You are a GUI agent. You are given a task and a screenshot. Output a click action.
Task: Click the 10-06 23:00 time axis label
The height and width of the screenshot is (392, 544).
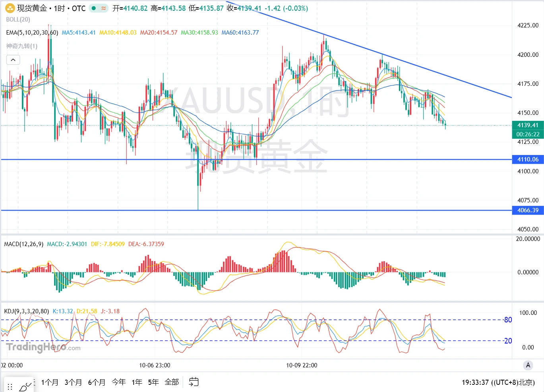point(155,365)
